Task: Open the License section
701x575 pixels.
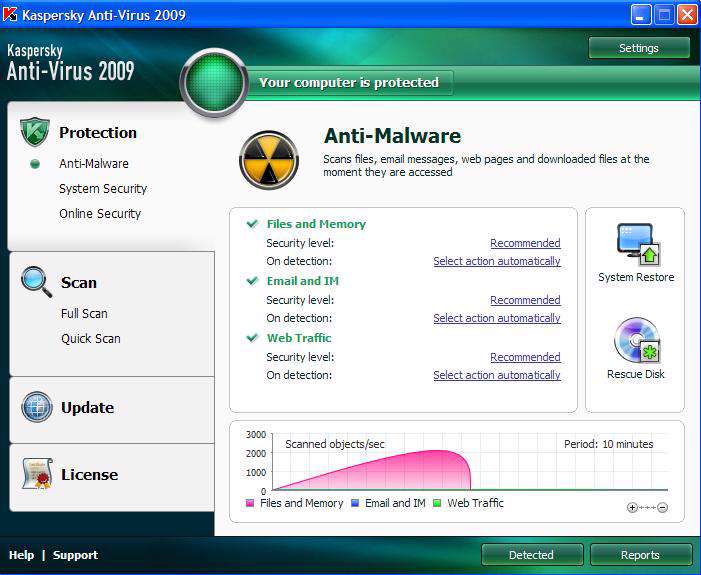Action: click(90, 474)
